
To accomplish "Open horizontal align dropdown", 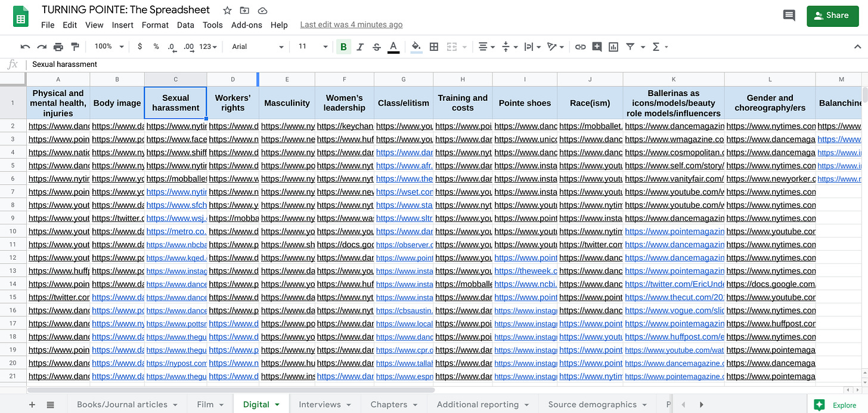I will (486, 47).
